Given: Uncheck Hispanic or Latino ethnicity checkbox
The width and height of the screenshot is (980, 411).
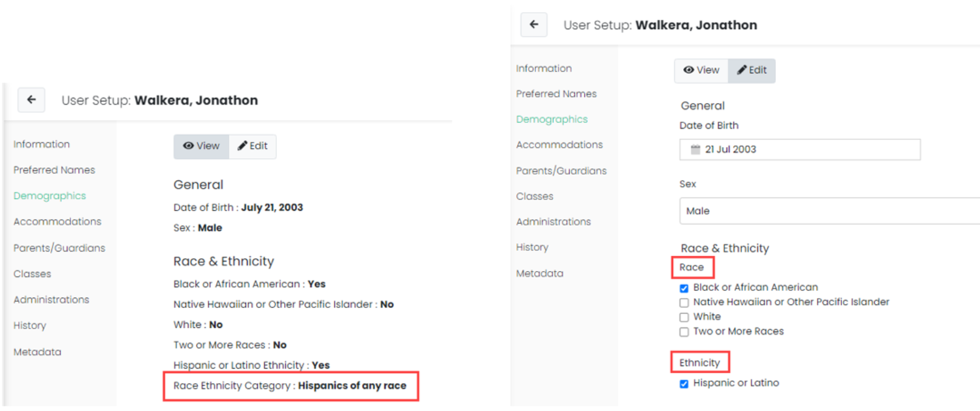Looking at the screenshot, I should pos(684,384).
